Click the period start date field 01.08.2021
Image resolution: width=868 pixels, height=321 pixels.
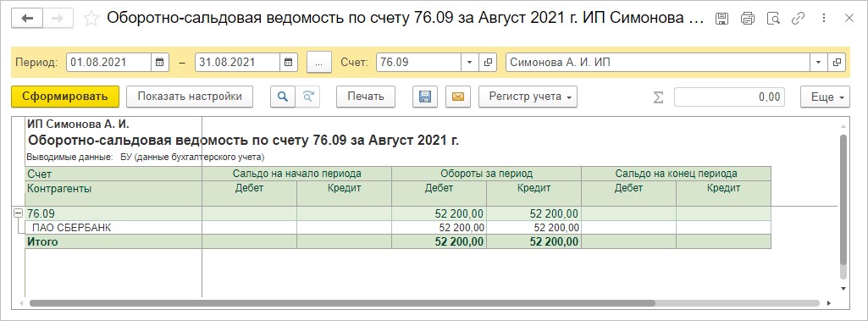click(109, 63)
